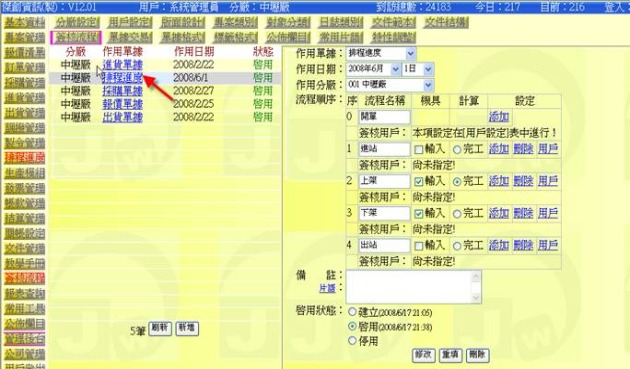Open the 出貨單據 workflow link
The width and height of the screenshot is (630, 369).
pos(123,117)
